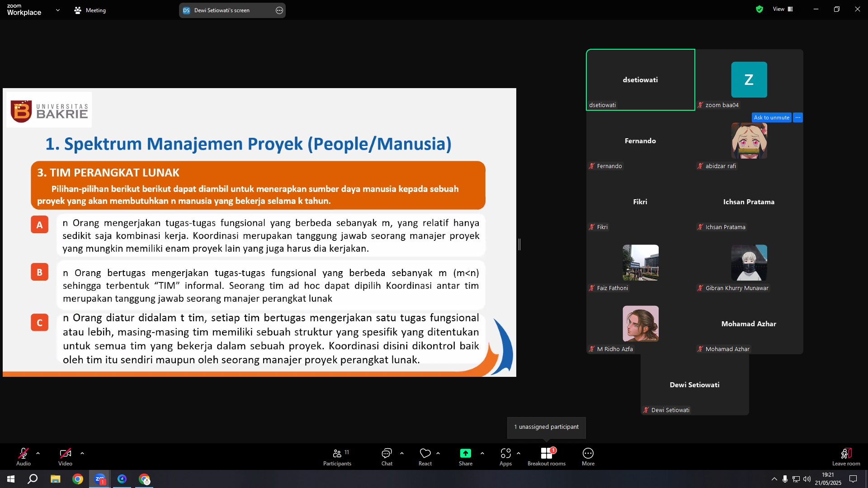Select the Mohamad Azhar participant tile
The height and width of the screenshot is (488, 868).
pyautogui.click(x=749, y=324)
